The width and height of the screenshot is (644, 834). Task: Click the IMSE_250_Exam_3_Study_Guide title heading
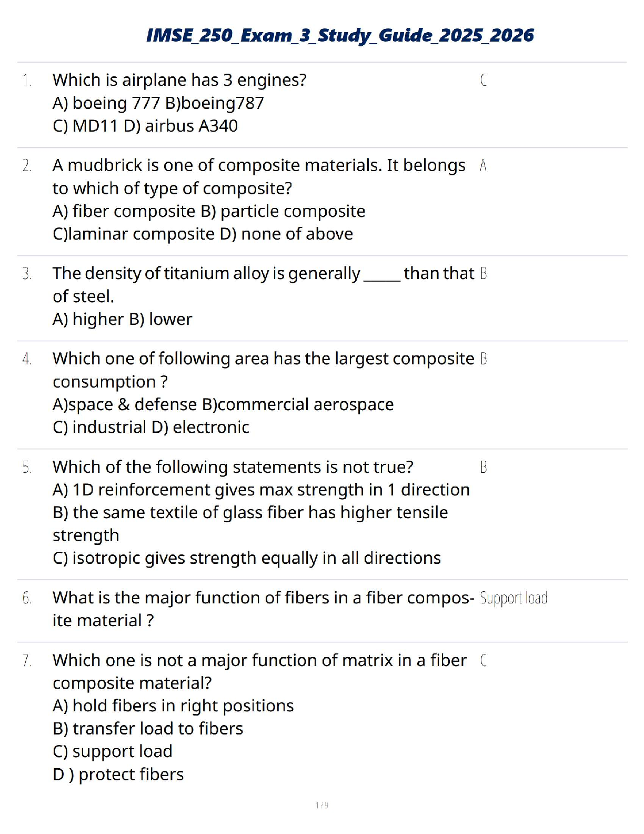click(340, 35)
